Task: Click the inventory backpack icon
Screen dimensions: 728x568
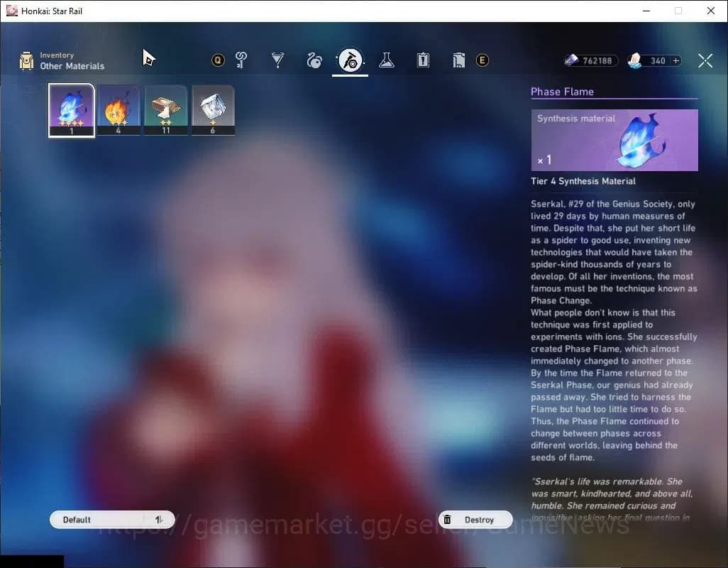Action: tap(26, 61)
